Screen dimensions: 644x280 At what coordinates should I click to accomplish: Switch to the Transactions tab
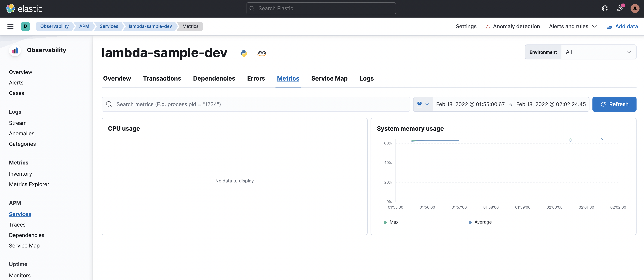point(162,79)
